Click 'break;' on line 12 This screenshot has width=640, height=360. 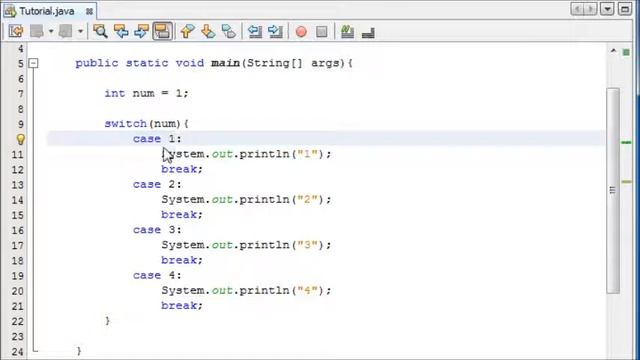[182, 169]
